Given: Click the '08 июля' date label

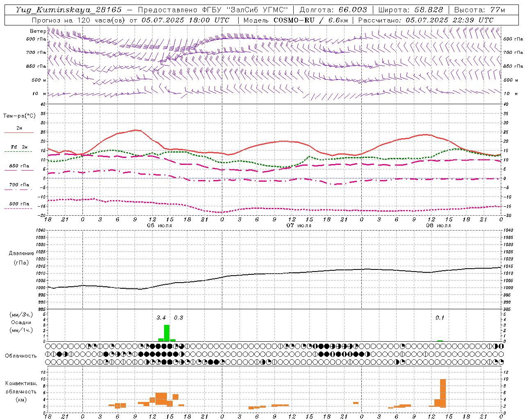Looking at the screenshot, I should pyautogui.click(x=438, y=226).
